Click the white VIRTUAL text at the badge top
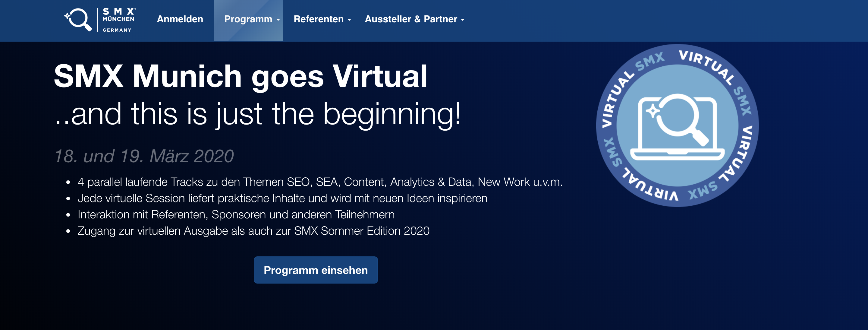 [707, 67]
